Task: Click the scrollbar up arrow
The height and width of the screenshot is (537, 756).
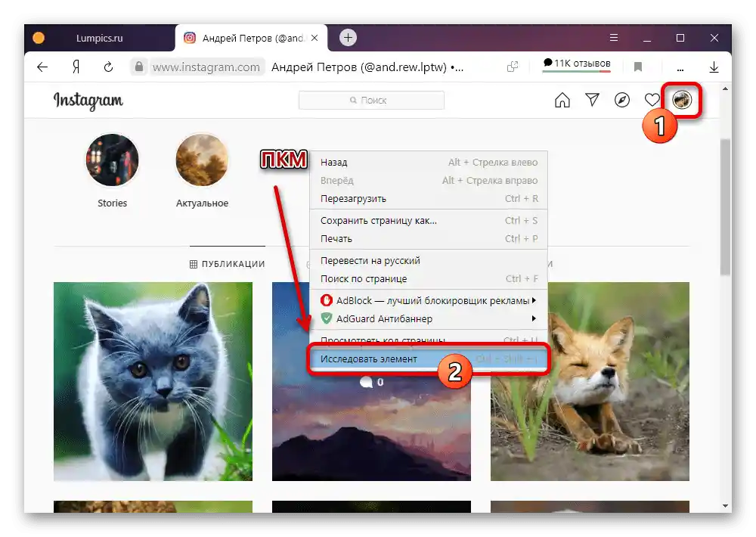Action: (725, 88)
